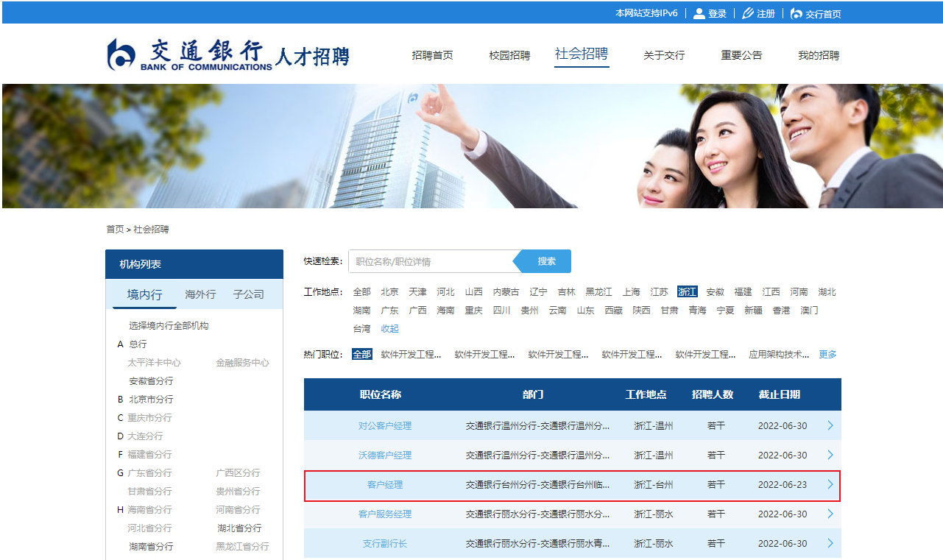Click the 注册 link
Screen dimensions: 943x560
pyautogui.click(x=766, y=14)
